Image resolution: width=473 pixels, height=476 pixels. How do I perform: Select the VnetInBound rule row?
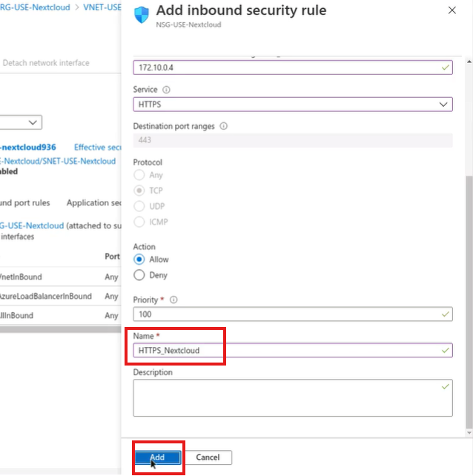tap(60, 277)
